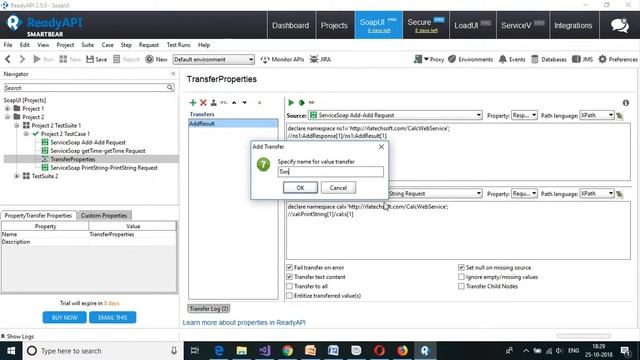Open Monitor APIs from toolbar
This screenshot has height=360, width=640.
click(282, 59)
